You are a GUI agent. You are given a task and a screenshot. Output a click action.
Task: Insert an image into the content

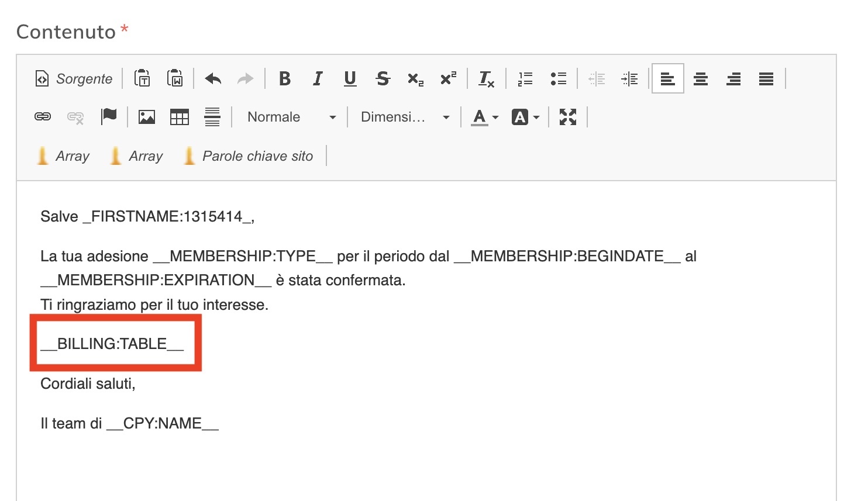[147, 117]
